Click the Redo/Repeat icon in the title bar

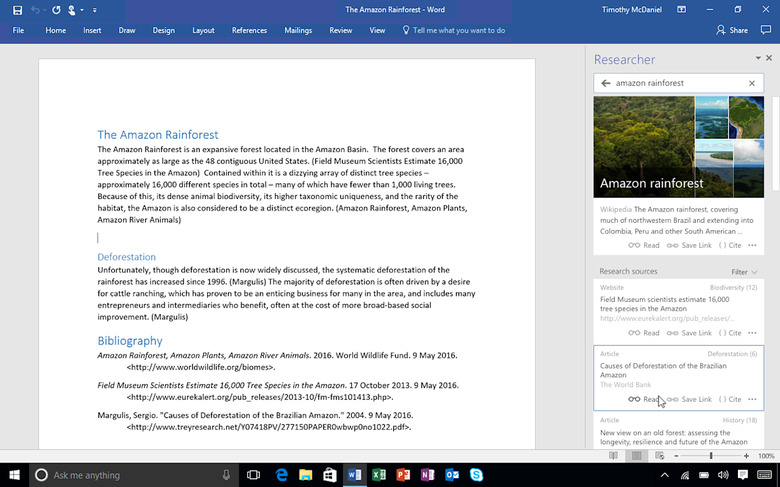click(55, 10)
